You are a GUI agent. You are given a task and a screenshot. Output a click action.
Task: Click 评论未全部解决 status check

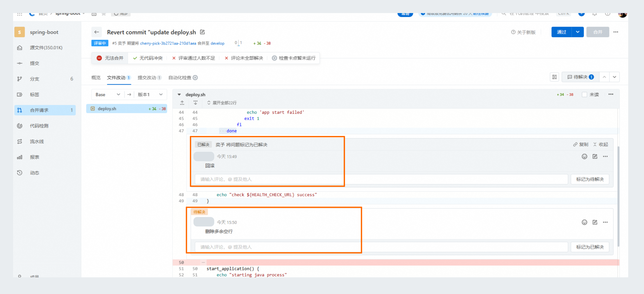tap(244, 58)
